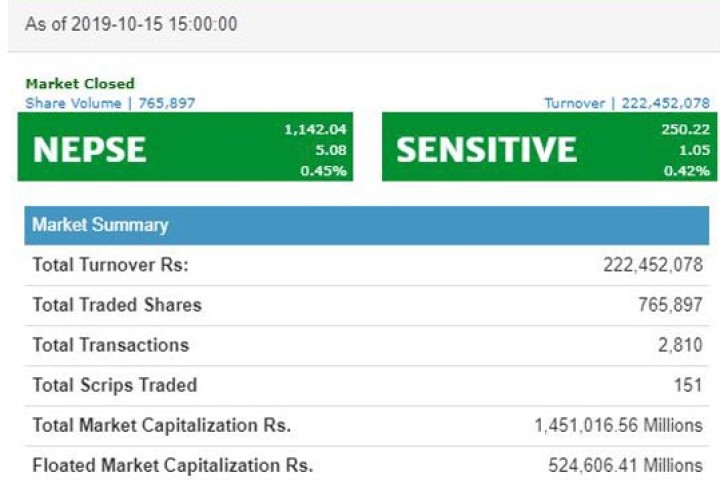Click the Market Summary header bar
Image resolution: width=720 pixels, height=480 pixels.
366,225
